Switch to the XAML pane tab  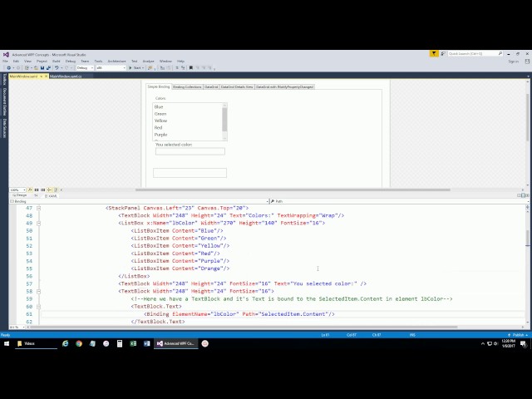pos(51,196)
